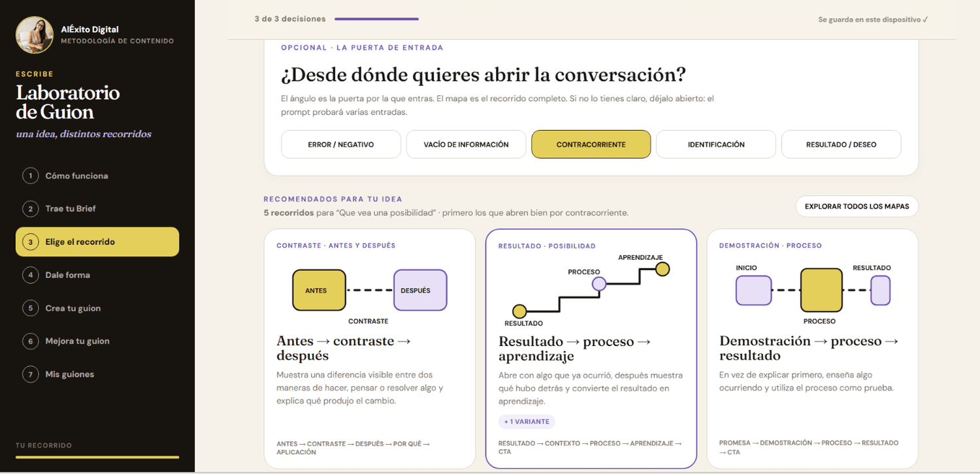Click the AIÉxito Digital brand name
The width and height of the screenshot is (980, 474).
point(90,29)
